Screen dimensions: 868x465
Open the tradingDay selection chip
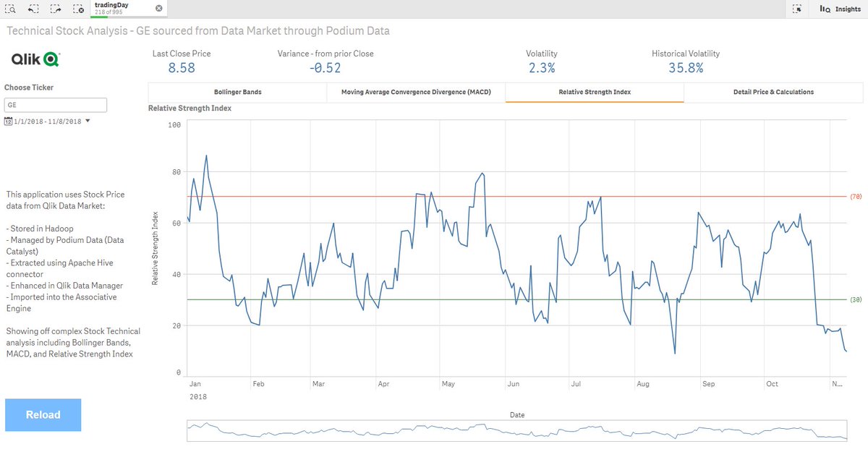point(123,9)
